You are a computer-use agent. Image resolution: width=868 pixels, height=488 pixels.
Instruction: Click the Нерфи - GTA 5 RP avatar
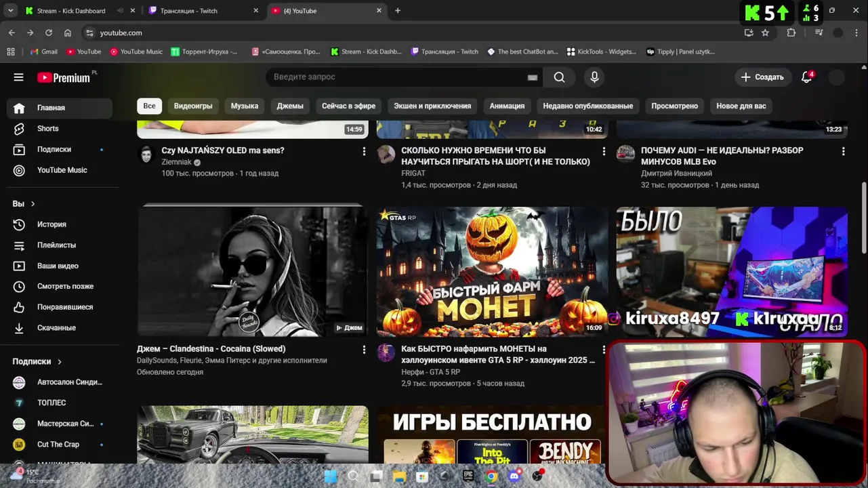tap(386, 352)
